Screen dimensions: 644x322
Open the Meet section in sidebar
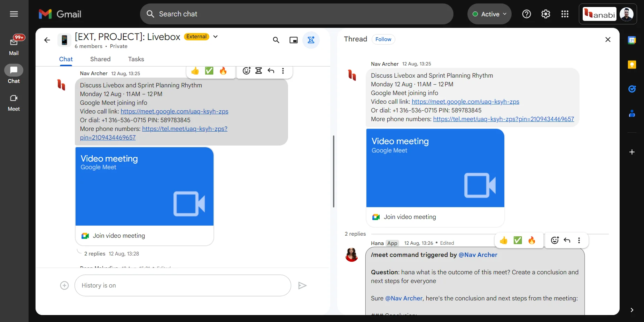pos(14,103)
